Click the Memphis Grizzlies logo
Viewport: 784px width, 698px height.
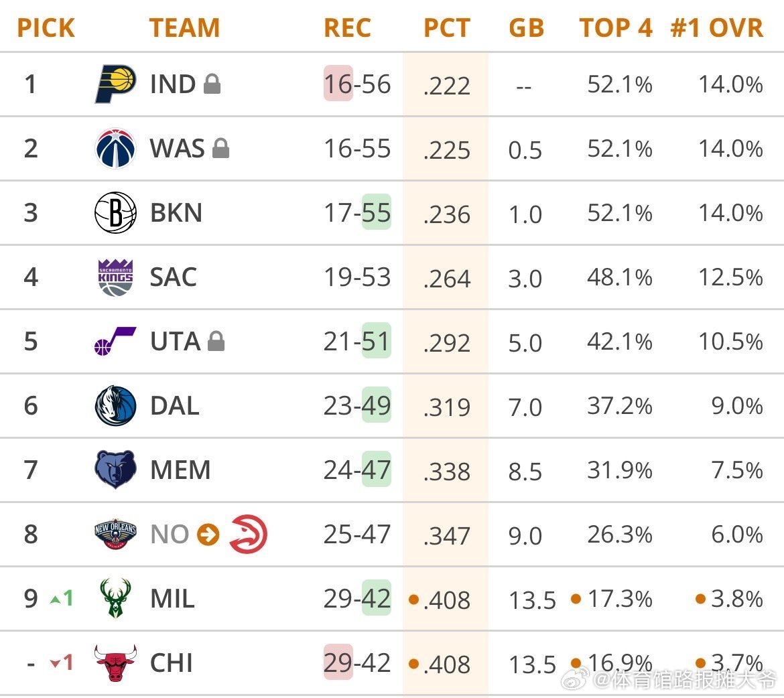tap(115, 470)
